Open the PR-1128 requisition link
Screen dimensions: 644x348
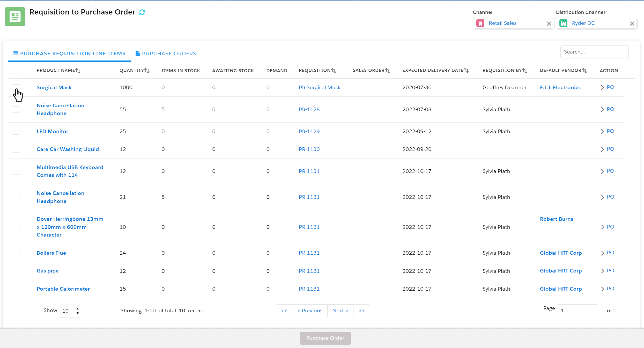[x=309, y=109]
